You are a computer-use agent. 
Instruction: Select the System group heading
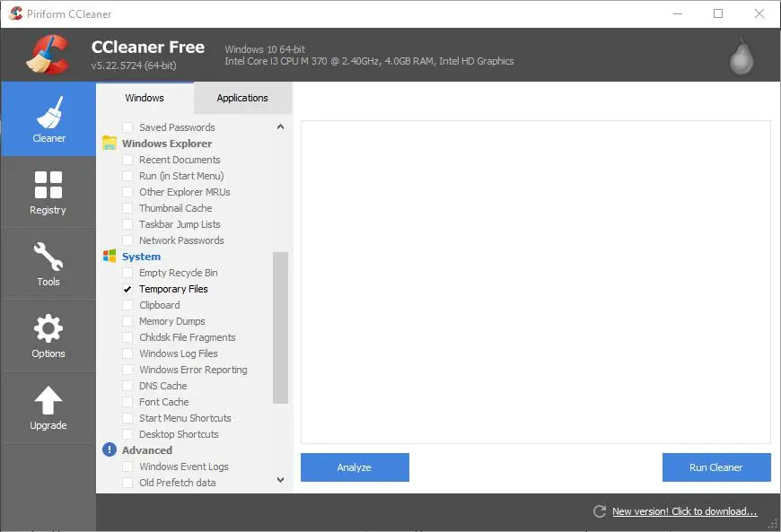tap(142, 257)
